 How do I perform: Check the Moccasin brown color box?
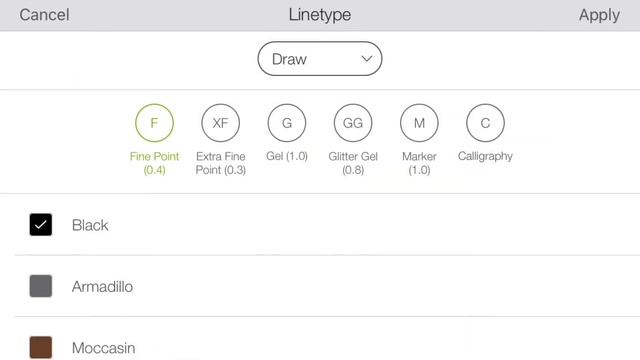pyautogui.click(x=41, y=347)
